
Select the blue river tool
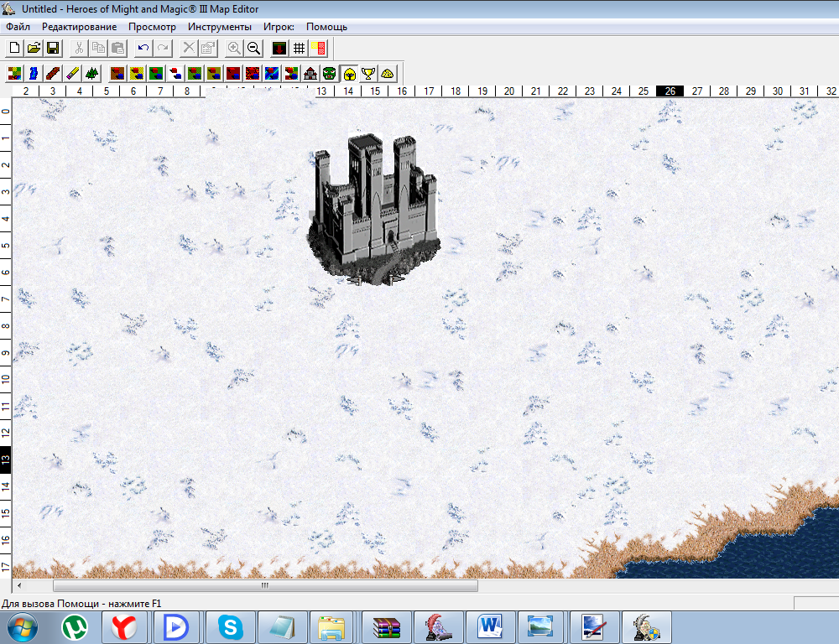pos(34,73)
